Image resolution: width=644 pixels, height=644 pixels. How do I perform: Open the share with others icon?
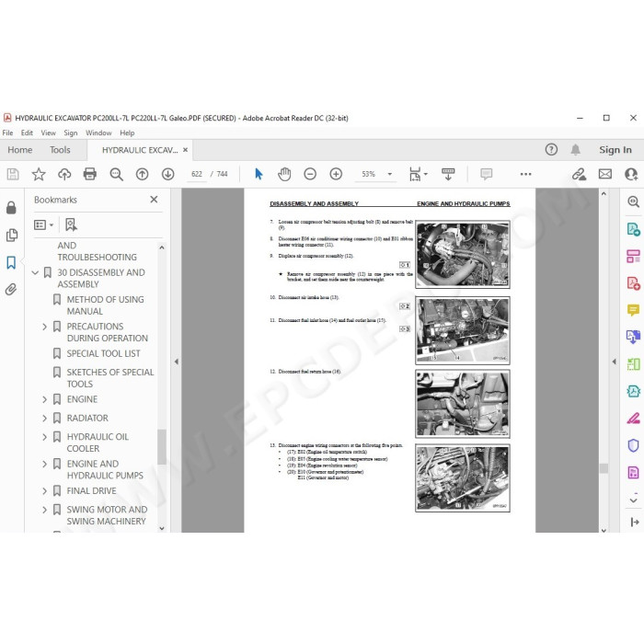coord(631,174)
